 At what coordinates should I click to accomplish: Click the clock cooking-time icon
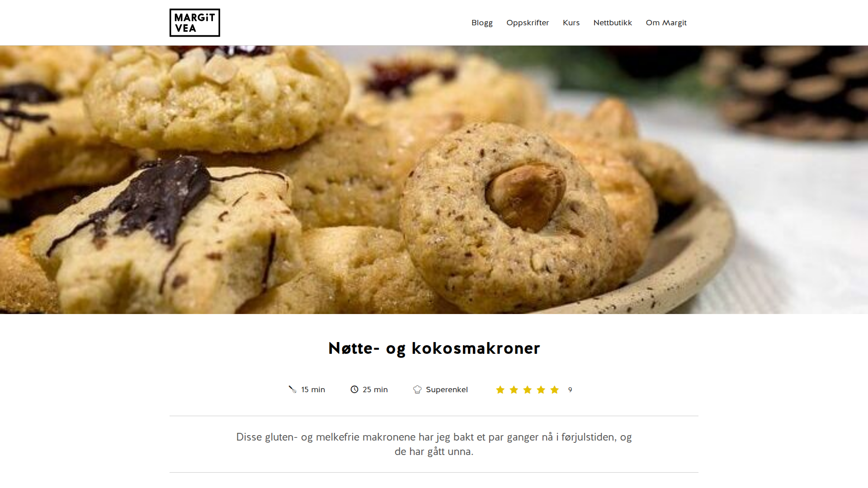[x=354, y=389]
